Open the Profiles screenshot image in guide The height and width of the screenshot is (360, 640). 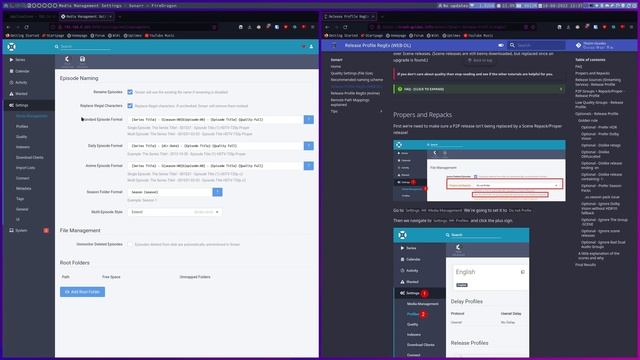tap(461, 293)
